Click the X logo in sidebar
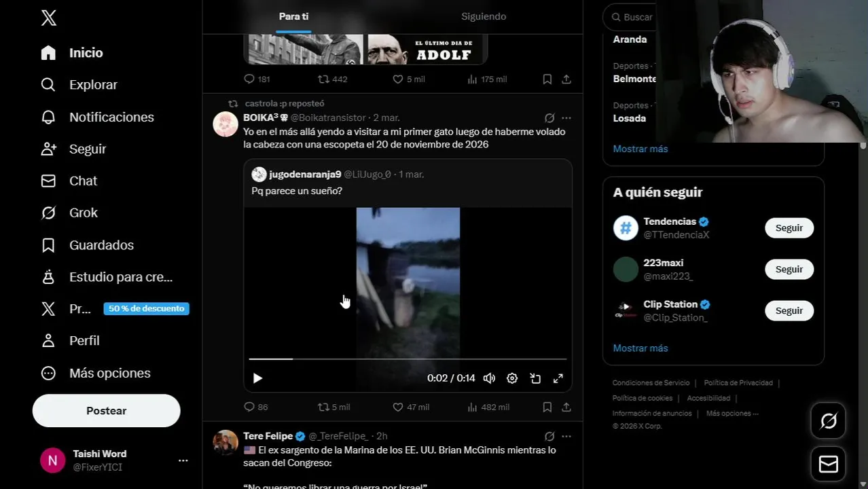868x489 pixels. point(48,18)
